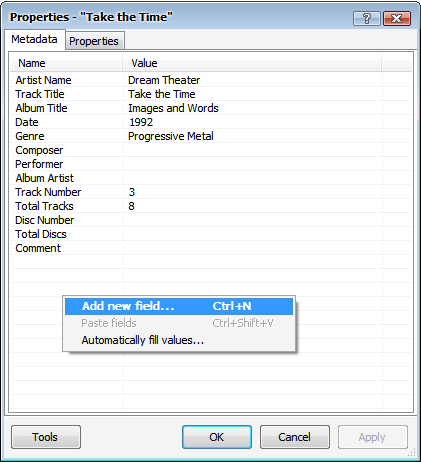This screenshot has width=421, height=462.
Task: Click the date value '1992'
Action: pos(141,122)
